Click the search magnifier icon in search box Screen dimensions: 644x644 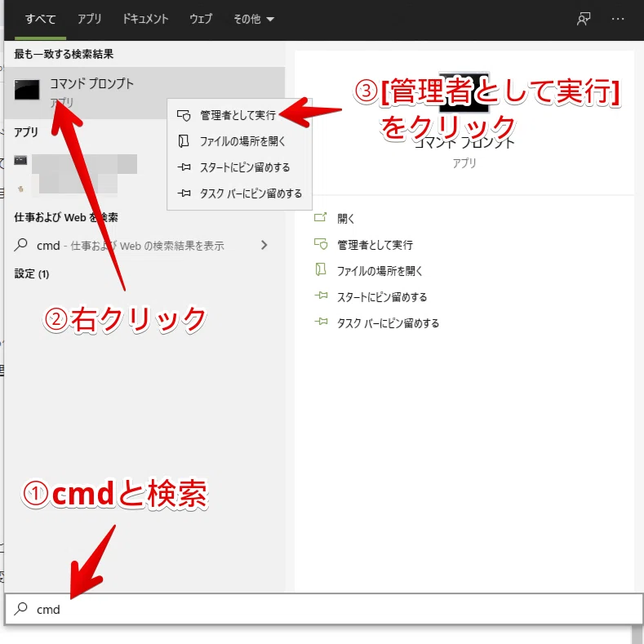[x=20, y=609]
